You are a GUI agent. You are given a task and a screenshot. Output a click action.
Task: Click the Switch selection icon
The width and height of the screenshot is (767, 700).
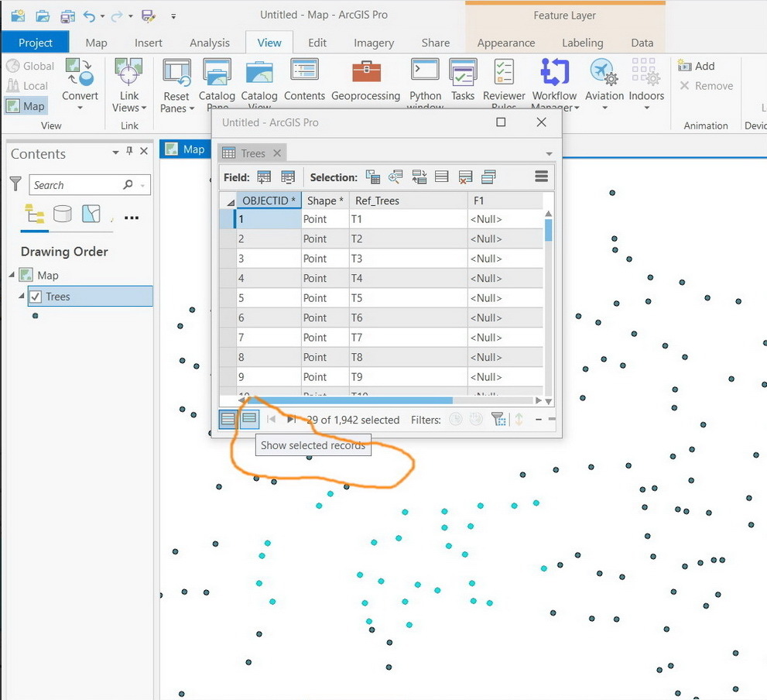click(x=419, y=177)
